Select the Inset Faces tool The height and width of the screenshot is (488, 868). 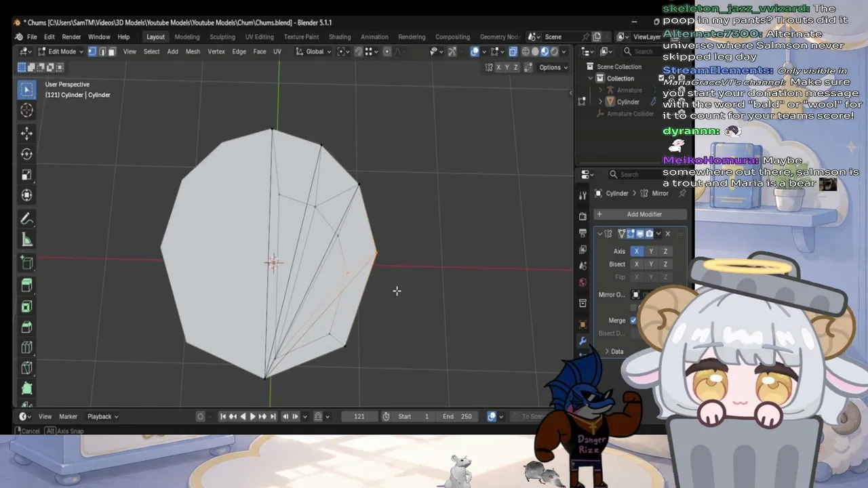pyautogui.click(x=26, y=306)
